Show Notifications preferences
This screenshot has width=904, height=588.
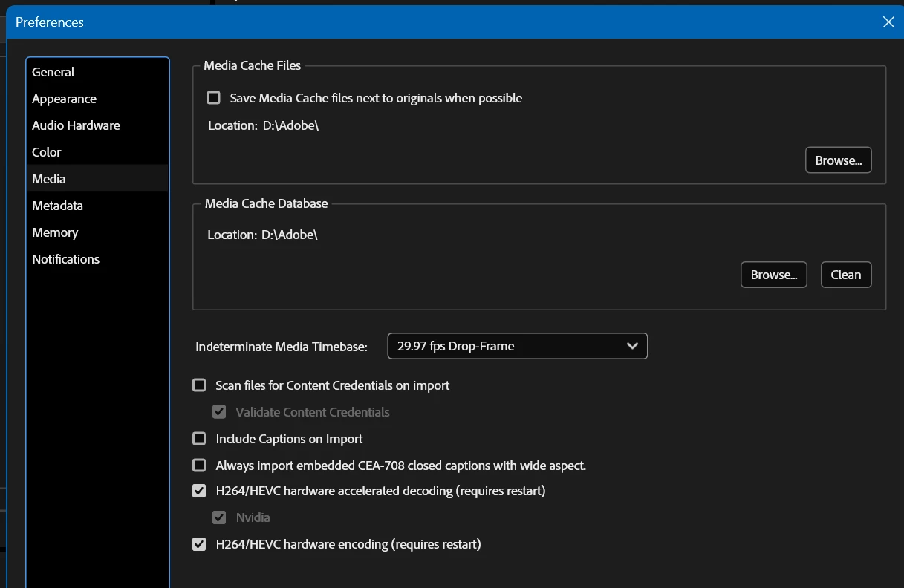pos(65,259)
